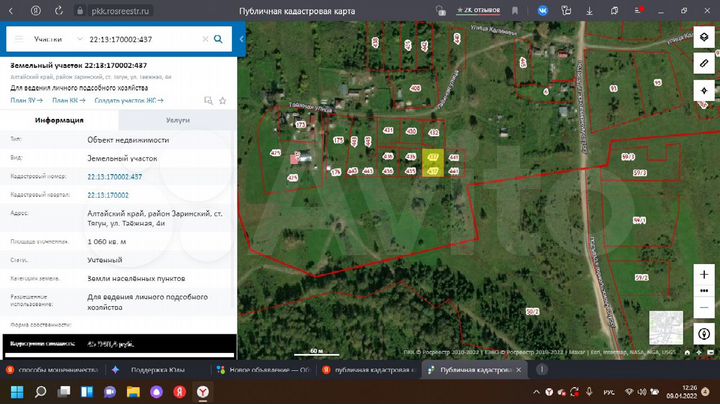Open cadastral number 22:13:170002:437 link

[x=114, y=177]
